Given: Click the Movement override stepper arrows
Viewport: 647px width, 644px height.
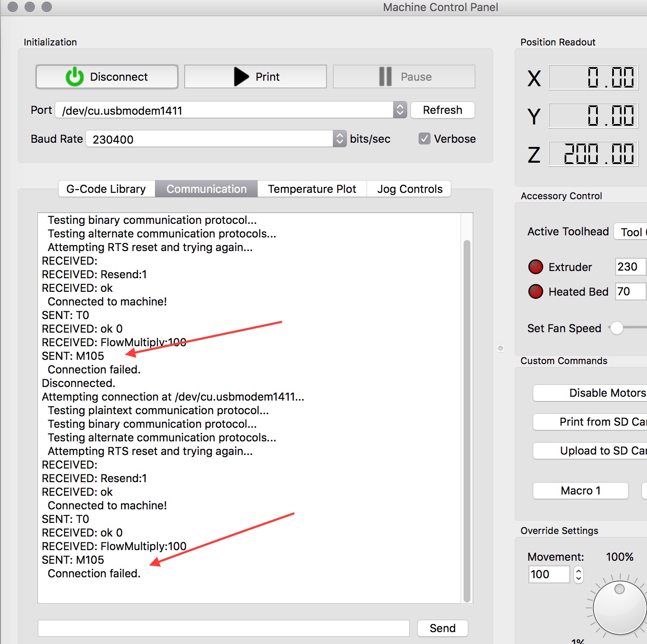Looking at the screenshot, I should click(x=578, y=575).
